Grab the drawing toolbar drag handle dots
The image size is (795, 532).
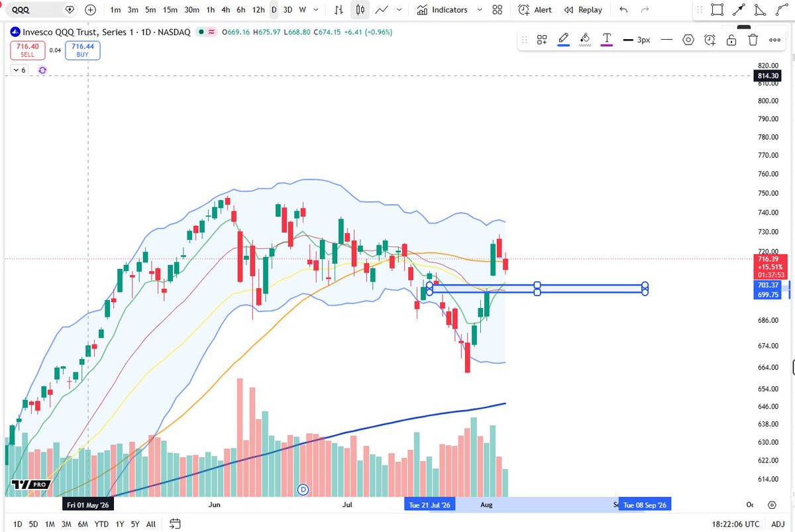525,40
